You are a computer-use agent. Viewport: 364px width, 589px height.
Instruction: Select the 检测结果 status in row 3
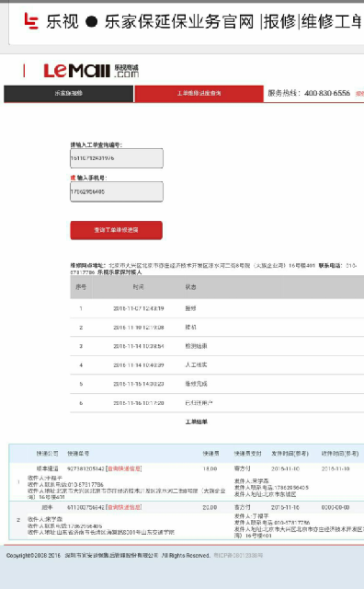pyautogui.click(x=196, y=346)
